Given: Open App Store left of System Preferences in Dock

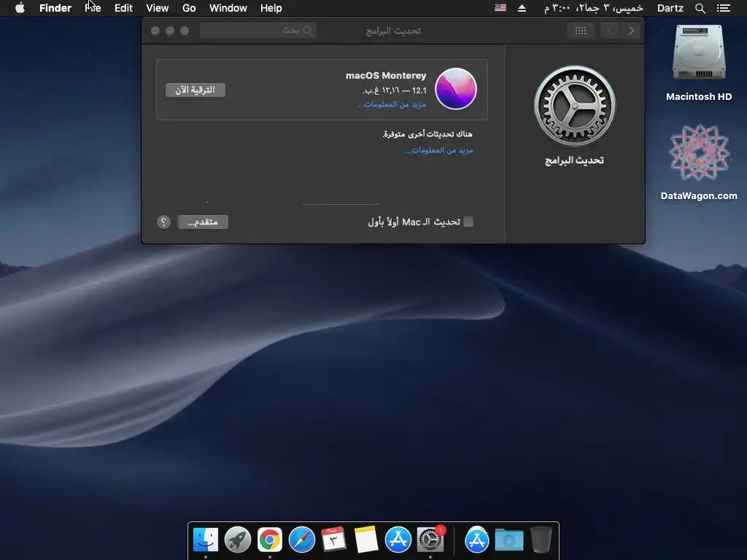Looking at the screenshot, I should pyautogui.click(x=398, y=540).
